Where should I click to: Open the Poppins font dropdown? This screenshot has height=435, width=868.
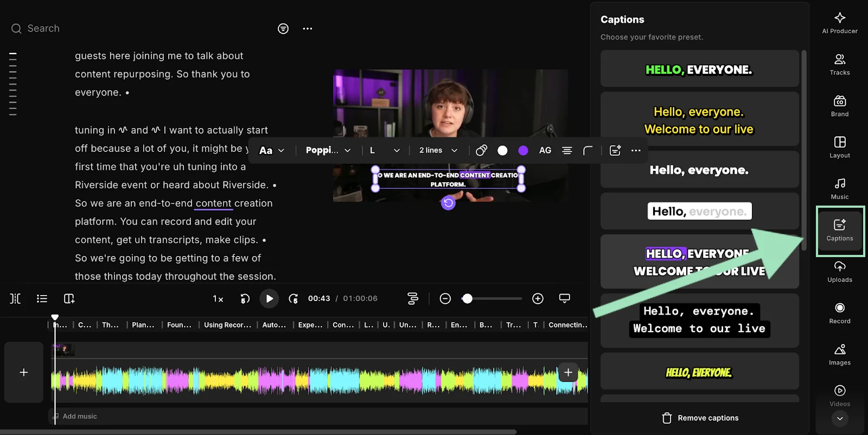click(328, 150)
